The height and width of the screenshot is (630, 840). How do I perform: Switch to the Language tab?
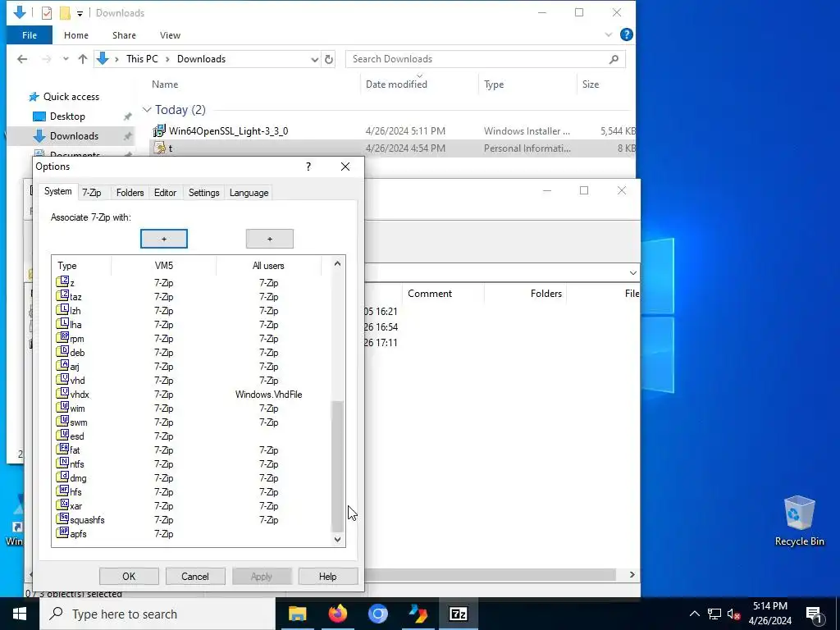click(249, 192)
